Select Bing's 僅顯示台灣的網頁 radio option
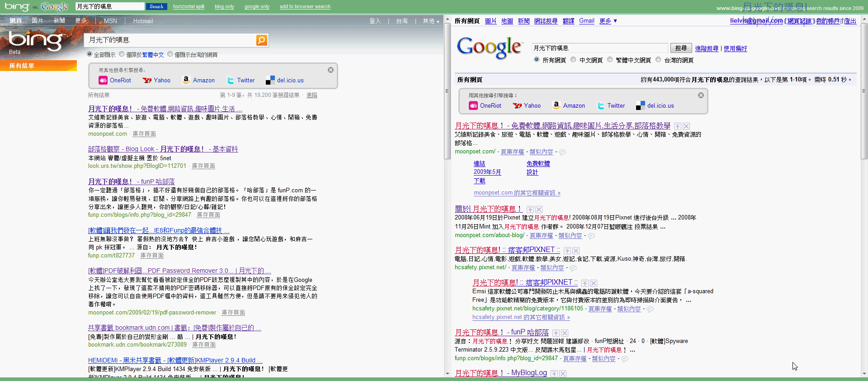 coord(170,54)
